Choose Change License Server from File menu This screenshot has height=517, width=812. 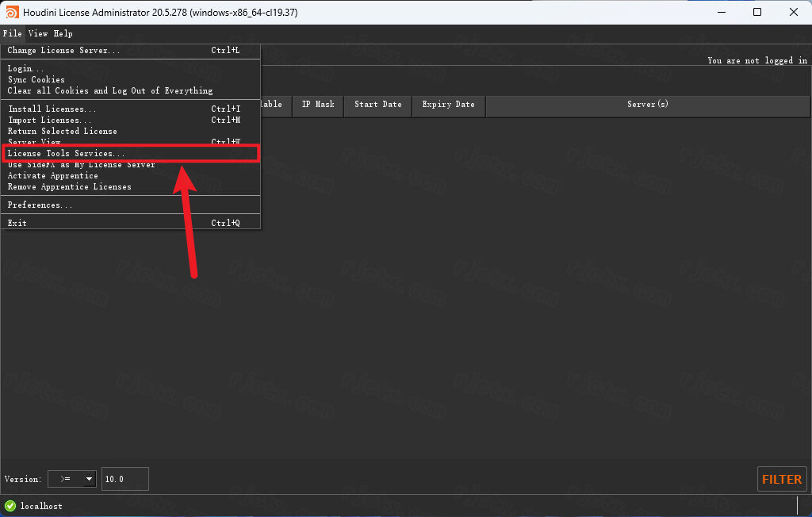64,51
